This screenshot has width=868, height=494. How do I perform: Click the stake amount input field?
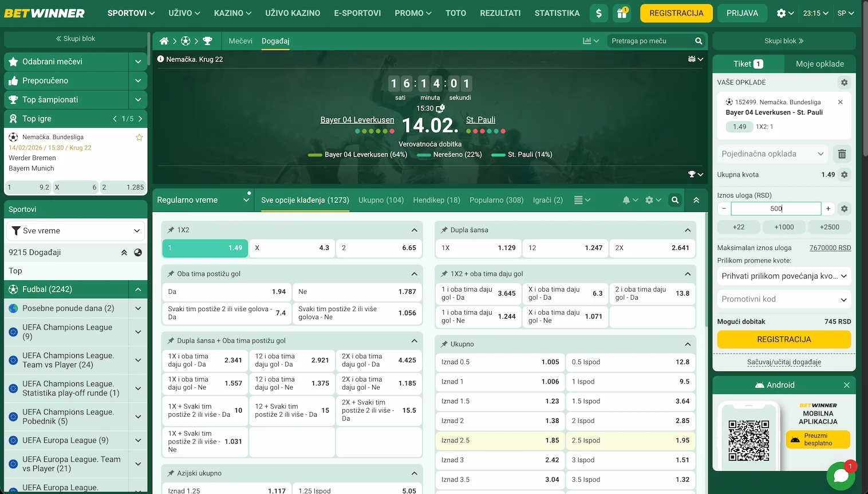click(776, 209)
